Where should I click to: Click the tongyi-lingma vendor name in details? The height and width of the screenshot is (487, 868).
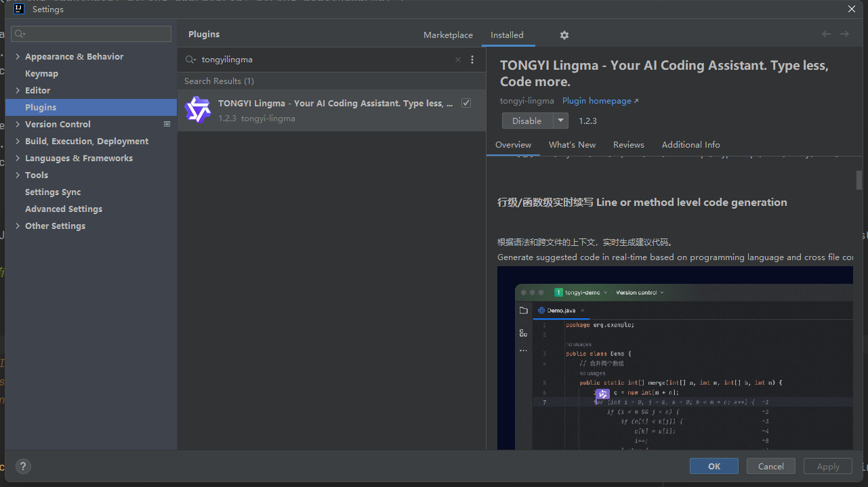click(x=527, y=101)
